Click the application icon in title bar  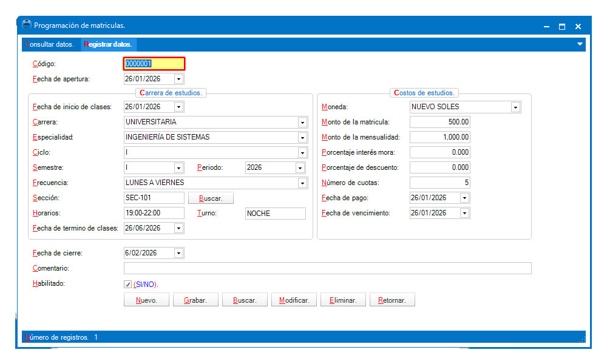coord(26,24)
